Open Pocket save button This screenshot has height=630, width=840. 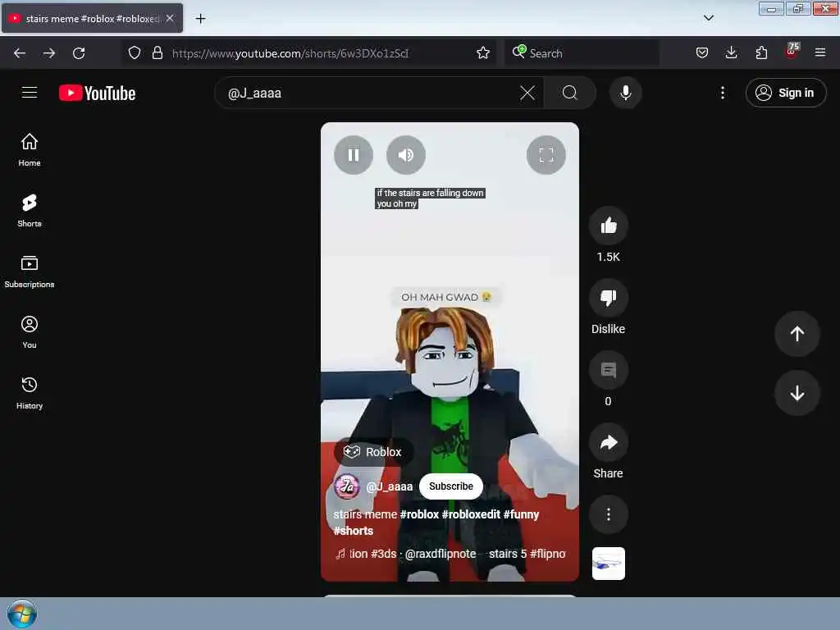[x=702, y=53]
